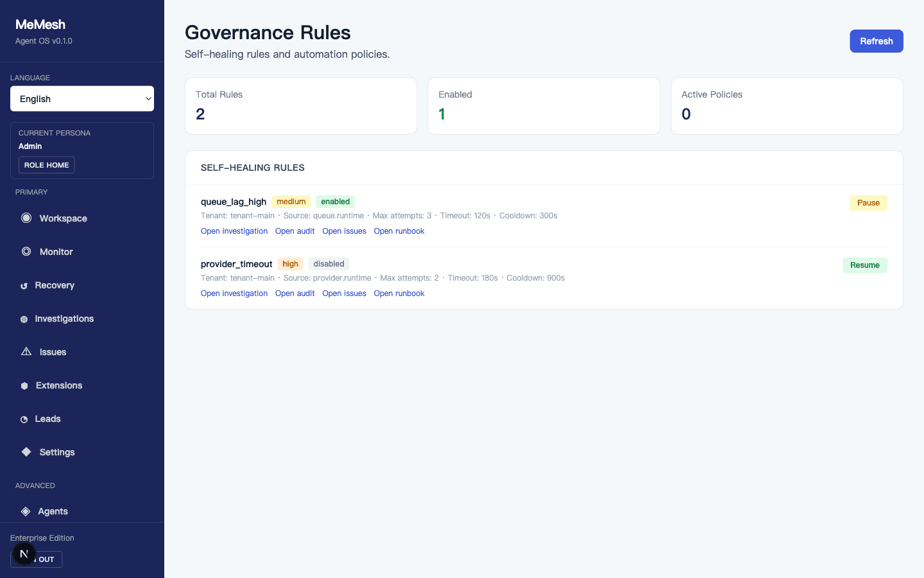Click the Recovery icon
This screenshot has width=924, height=578.
coord(24,285)
